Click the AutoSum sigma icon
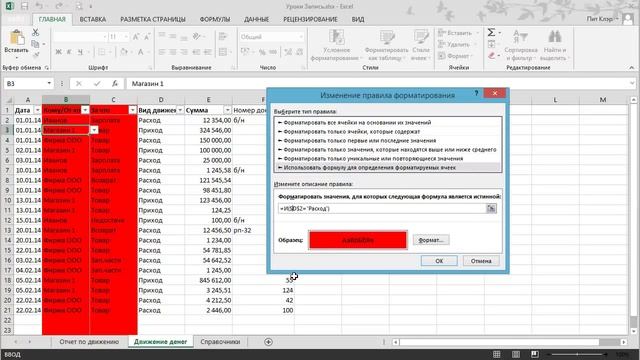Image resolution: width=640 pixels, height=360 pixels. tap(491, 32)
